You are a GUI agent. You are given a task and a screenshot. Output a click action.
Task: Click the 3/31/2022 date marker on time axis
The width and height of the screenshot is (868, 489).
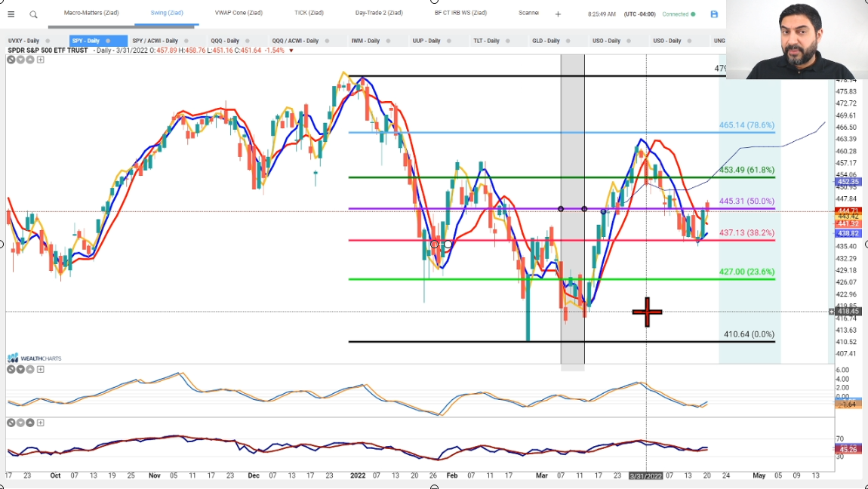point(646,475)
